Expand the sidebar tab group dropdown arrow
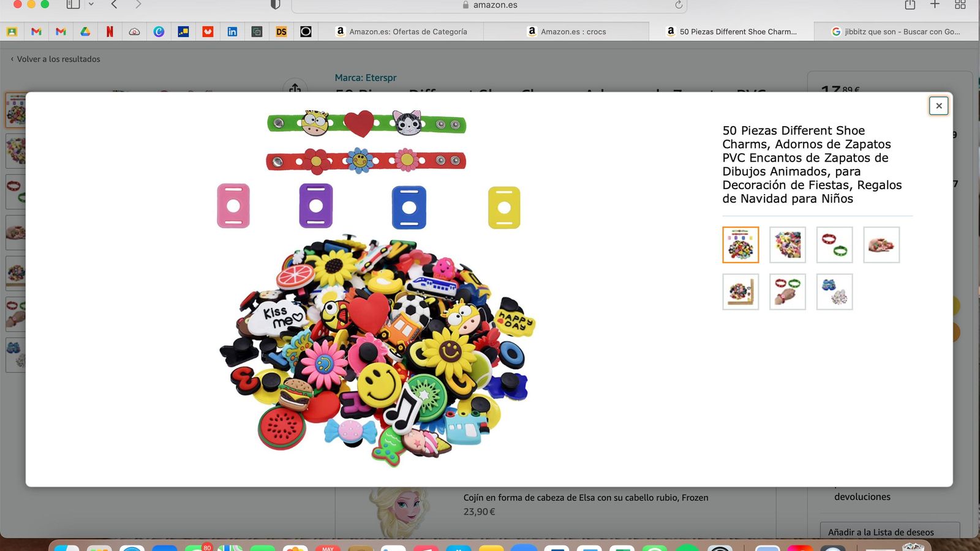This screenshot has width=980, height=551. point(91,5)
